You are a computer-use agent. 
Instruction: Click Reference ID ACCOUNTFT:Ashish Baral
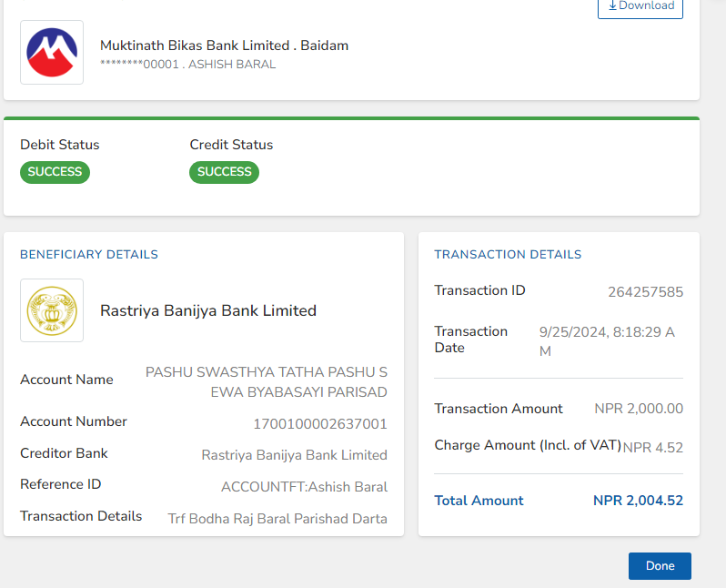pos(304,487)
